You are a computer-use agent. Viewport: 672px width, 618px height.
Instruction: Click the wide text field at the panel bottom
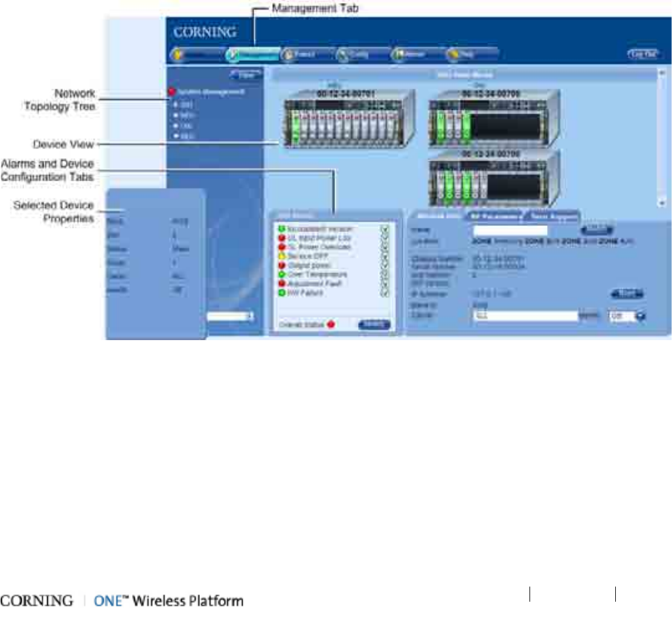pyautogui.click(x=526, y=316)
